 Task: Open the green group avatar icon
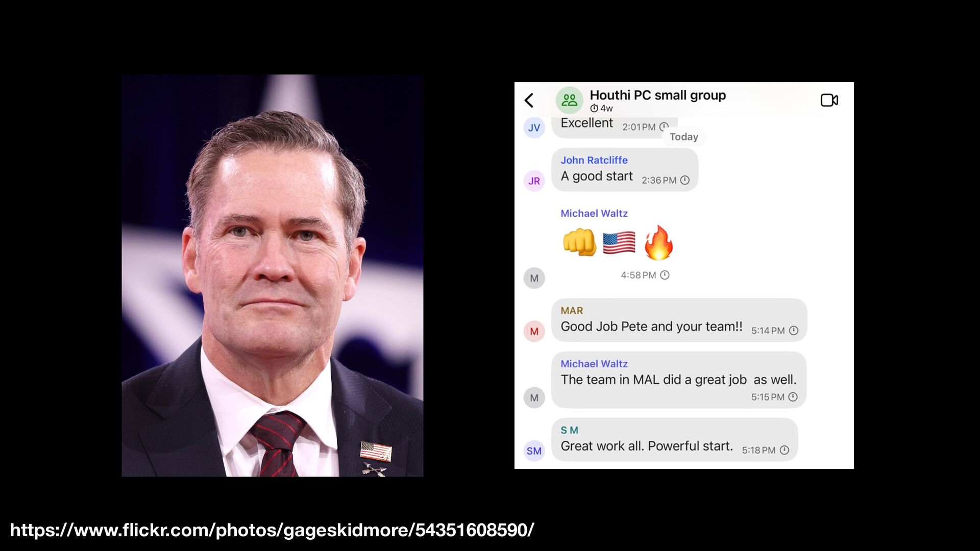[x=569, y=100]
